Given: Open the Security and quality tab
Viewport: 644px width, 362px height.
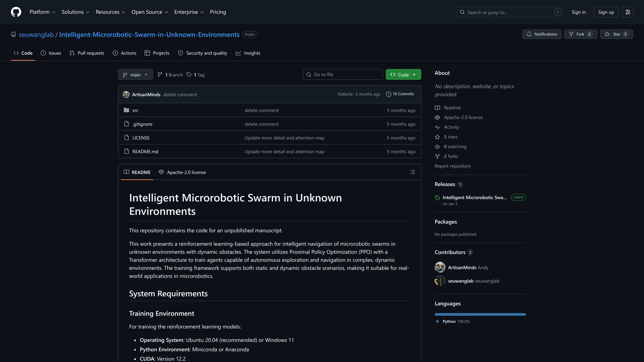Looking at the screenshot, I should click(x=202, y=53).
